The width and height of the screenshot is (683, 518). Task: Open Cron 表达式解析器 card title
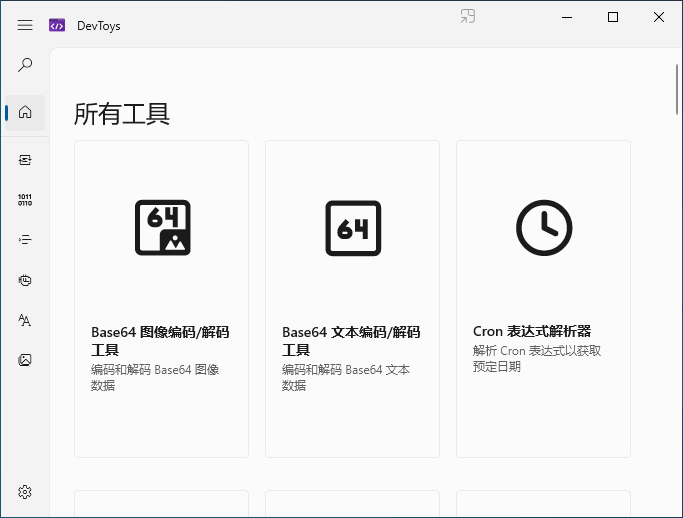point(532,332)
